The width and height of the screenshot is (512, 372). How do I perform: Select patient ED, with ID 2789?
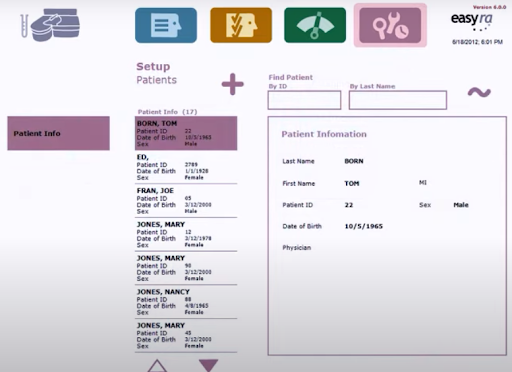186,167
